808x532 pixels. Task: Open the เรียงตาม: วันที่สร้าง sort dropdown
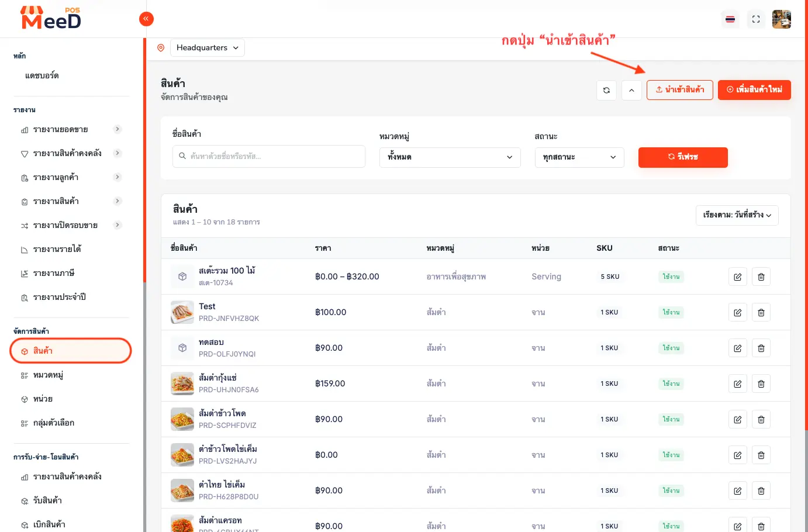pos(737,215)
